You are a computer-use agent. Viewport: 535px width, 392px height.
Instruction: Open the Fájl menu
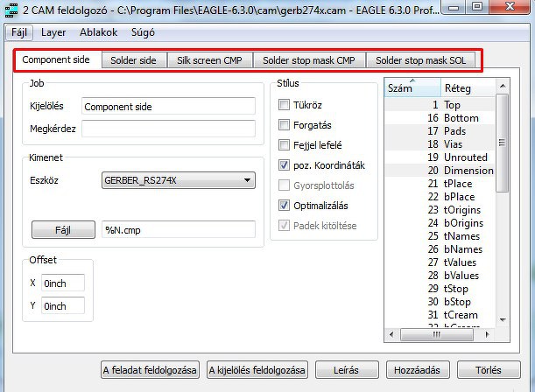19,32
